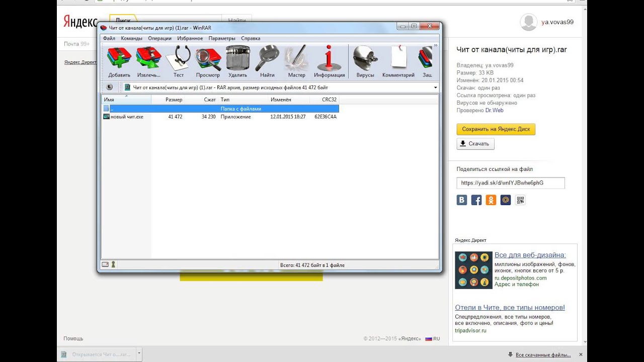Click the tripadvisor.ru ad address
This screenshot has height=362, width=644.
point(470,330)
